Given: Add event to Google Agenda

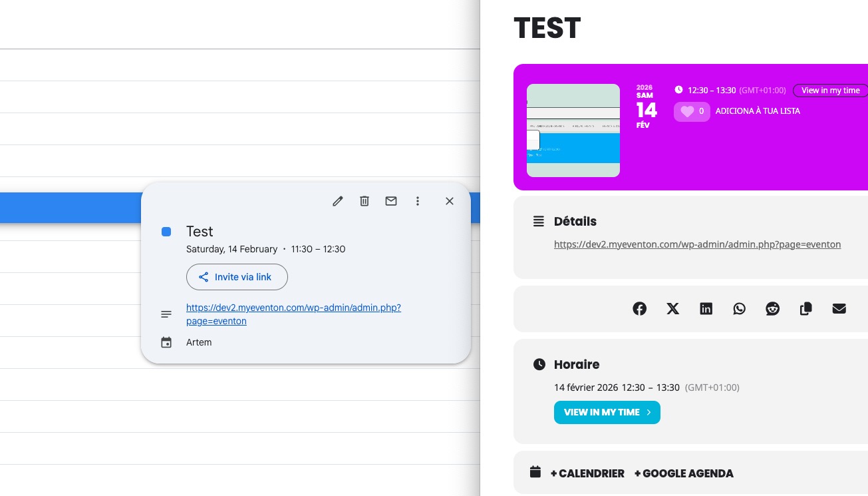Looking at the screenshot, I should [684, 473].
